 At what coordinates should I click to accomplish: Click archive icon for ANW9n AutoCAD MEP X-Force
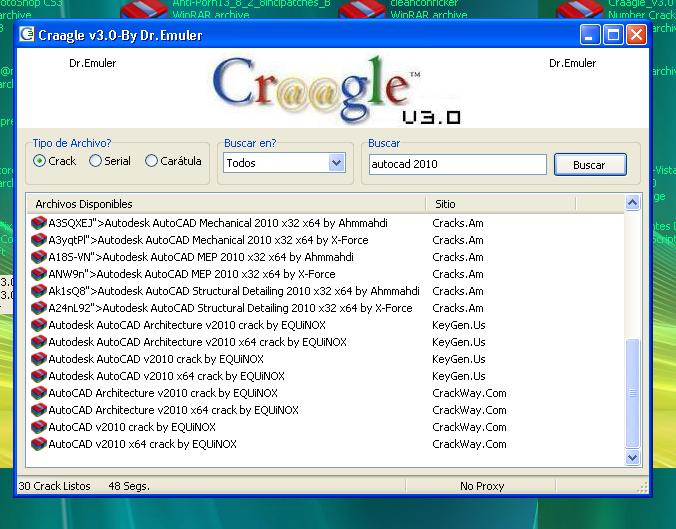38,274
